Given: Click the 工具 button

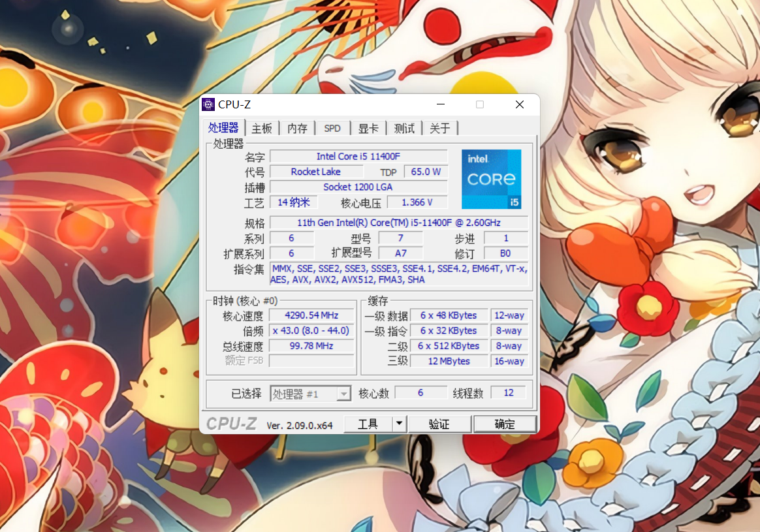Looking at the screenshot, I should point(368,424).
